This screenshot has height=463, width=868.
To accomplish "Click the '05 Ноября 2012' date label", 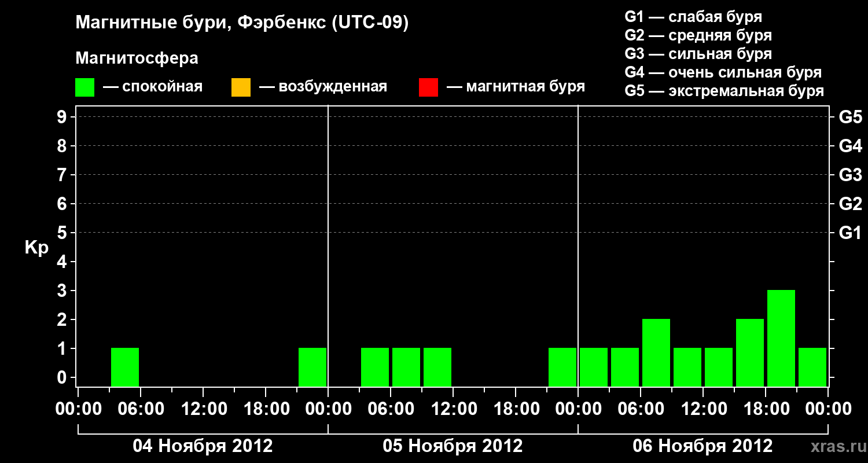I will (453, 446).
